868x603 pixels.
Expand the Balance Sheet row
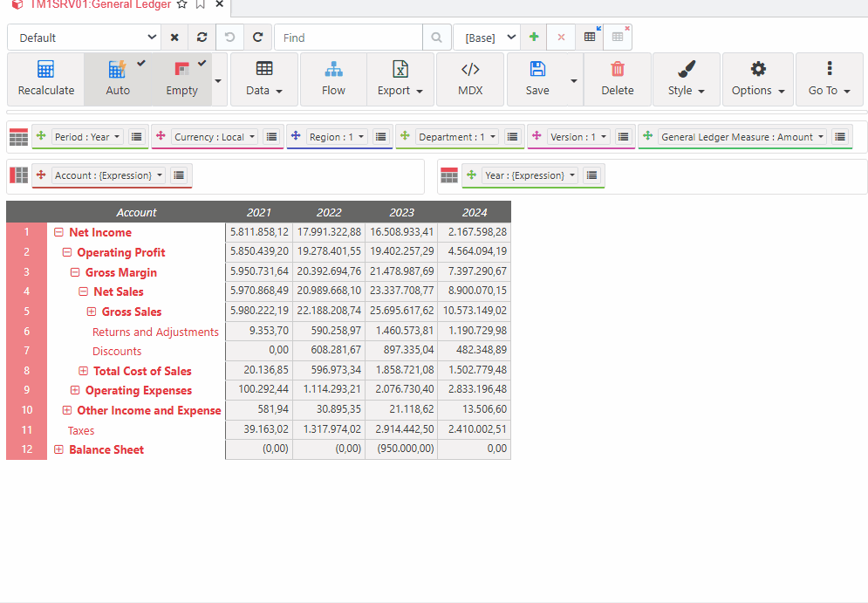point(58,449)
